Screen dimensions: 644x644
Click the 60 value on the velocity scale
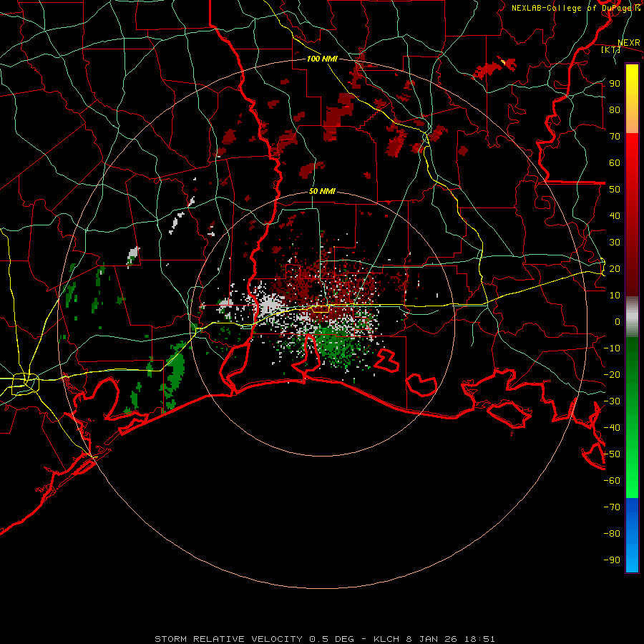coord(615,162)
